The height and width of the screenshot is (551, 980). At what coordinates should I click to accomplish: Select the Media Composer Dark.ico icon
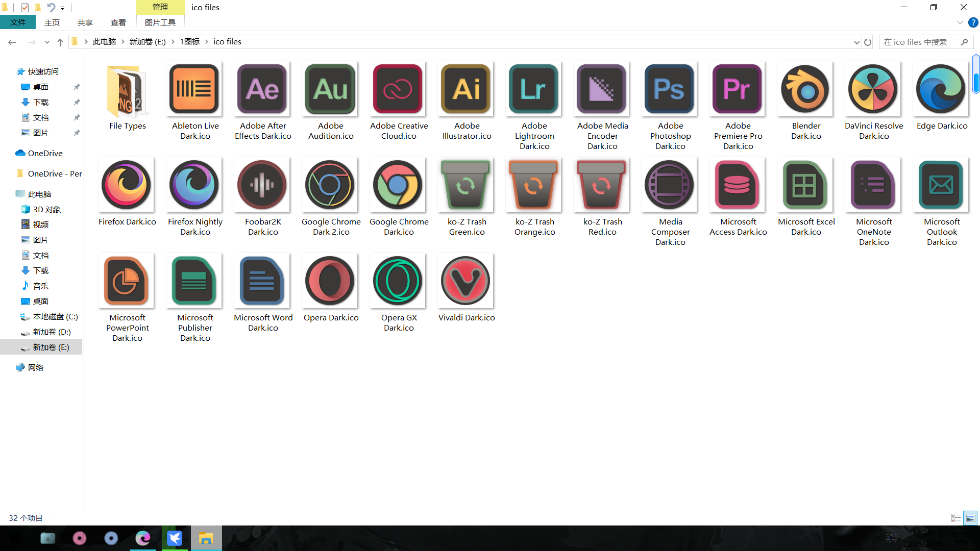pyautogui.click(x=670, y=185)
